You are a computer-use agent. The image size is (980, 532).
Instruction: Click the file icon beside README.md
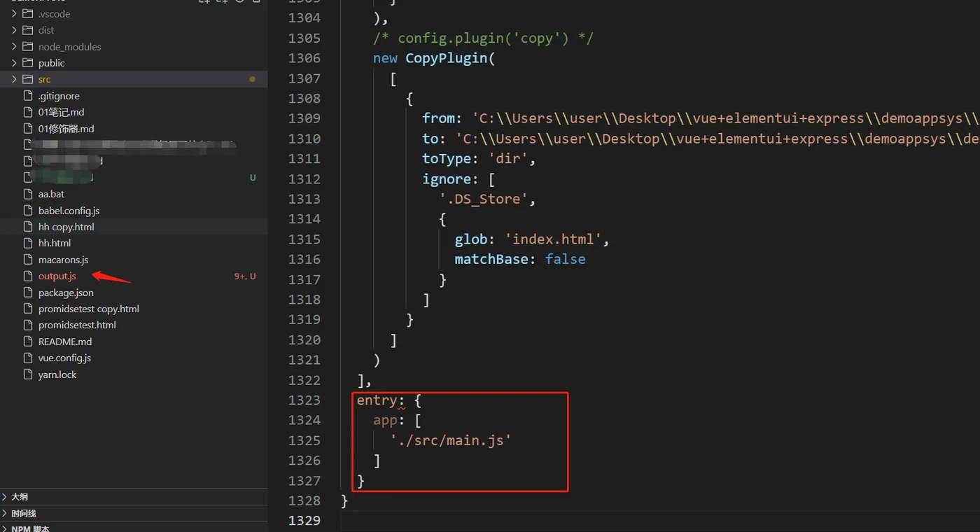(x=28, y=342)
